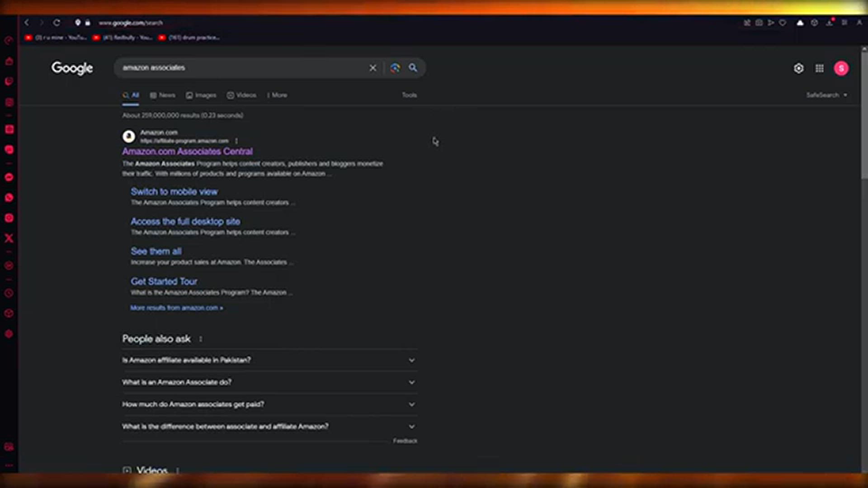The image size is (868, 488).
Task: Open 'Get Started Tour' sitelink
Action: point(164,282)
